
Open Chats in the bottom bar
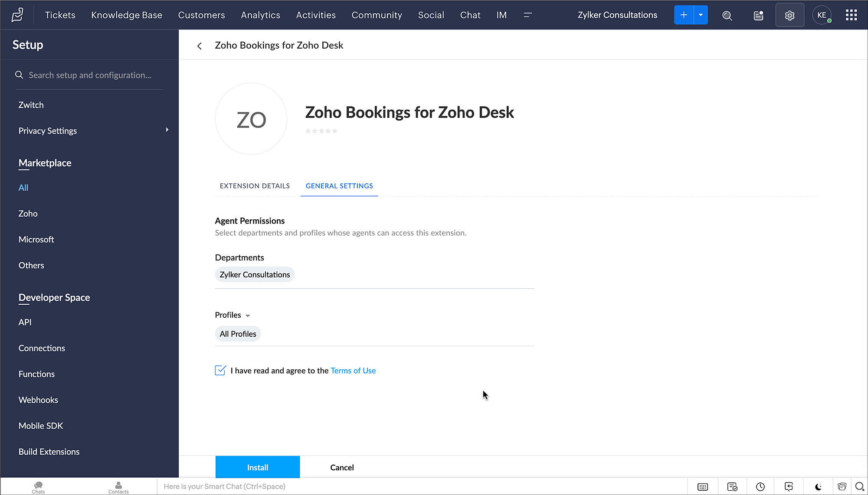tap(38, 487)
